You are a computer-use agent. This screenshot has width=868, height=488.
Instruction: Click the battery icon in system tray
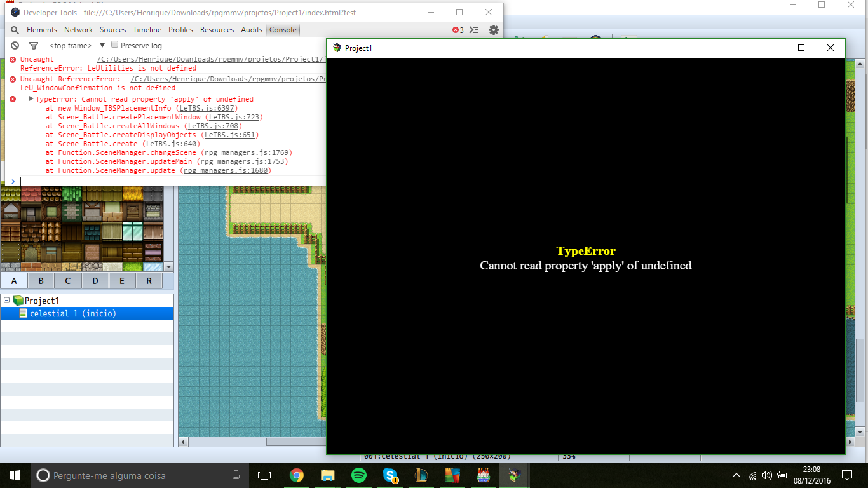781,475
